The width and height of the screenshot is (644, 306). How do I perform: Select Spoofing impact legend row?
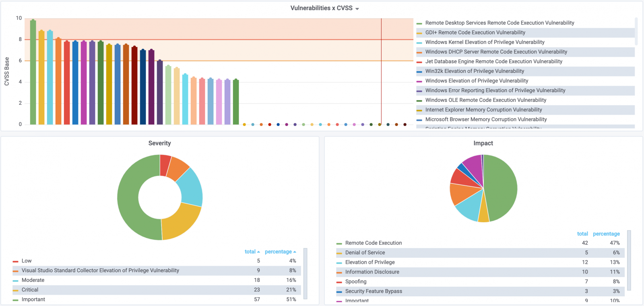click(481, 282)
